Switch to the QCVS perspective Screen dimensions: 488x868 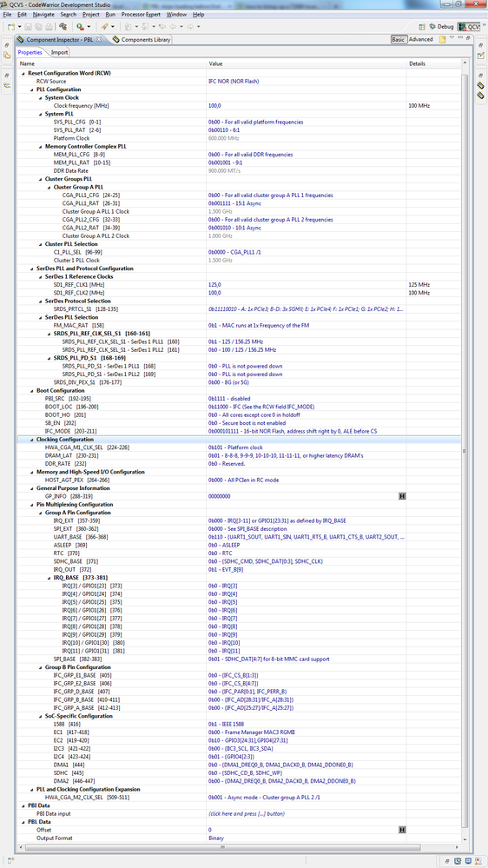pyautogui.click(x=469, y=27)
